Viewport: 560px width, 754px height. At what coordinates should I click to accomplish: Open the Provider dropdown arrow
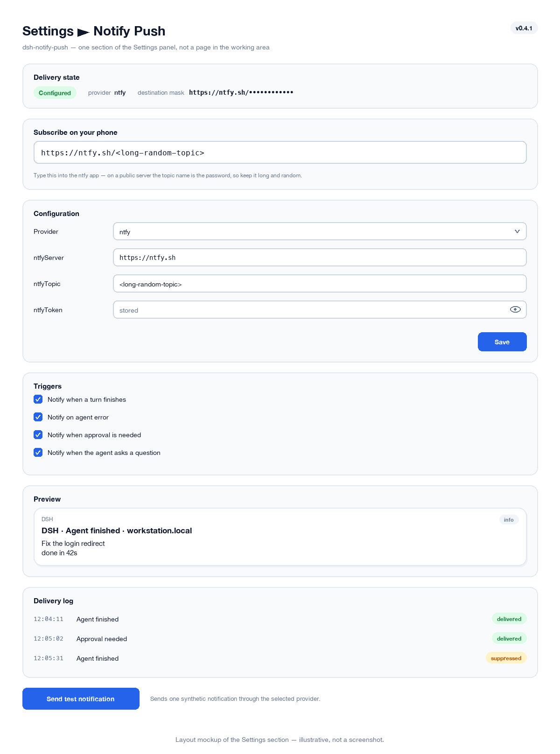[x=517, y=231]
